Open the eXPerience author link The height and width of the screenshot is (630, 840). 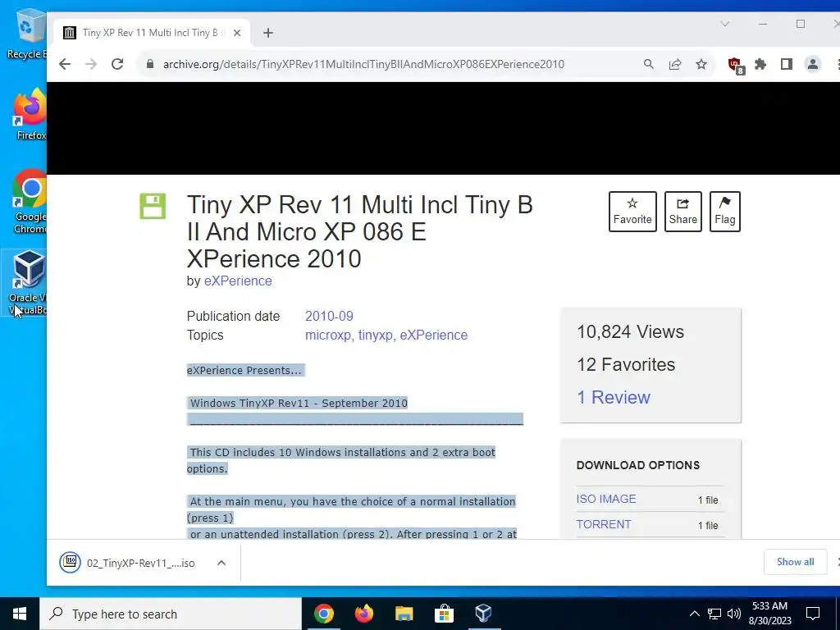(238, 281)
